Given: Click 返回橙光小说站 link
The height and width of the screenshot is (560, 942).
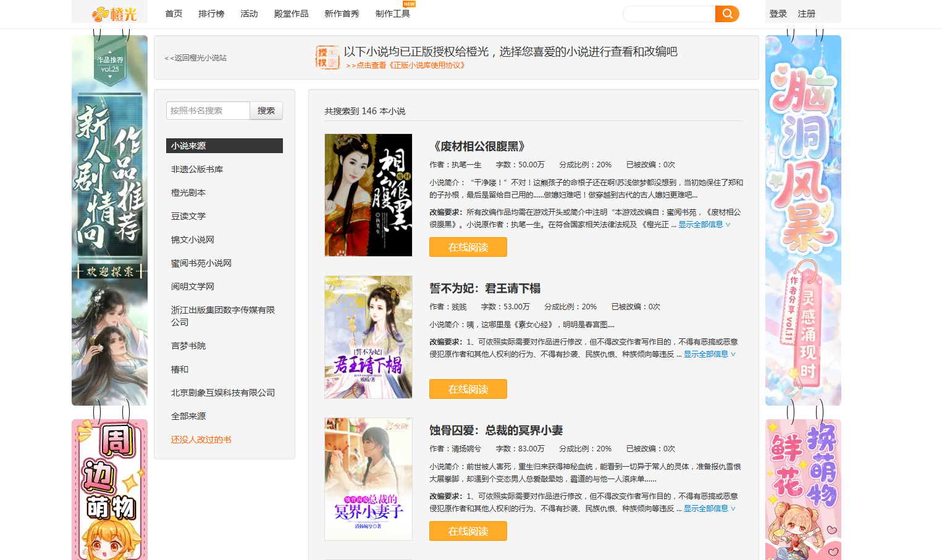Looking at the screenshot, I should pyautogui.click(x=196, y=58).
